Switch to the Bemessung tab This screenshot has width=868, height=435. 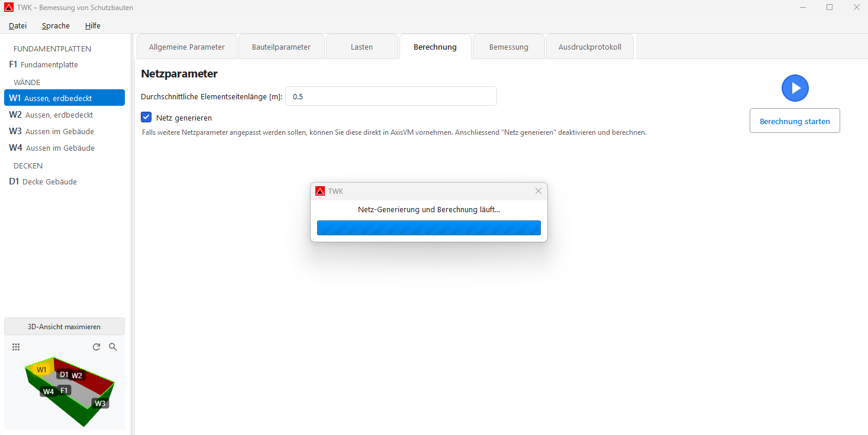(x=508, y=46)
